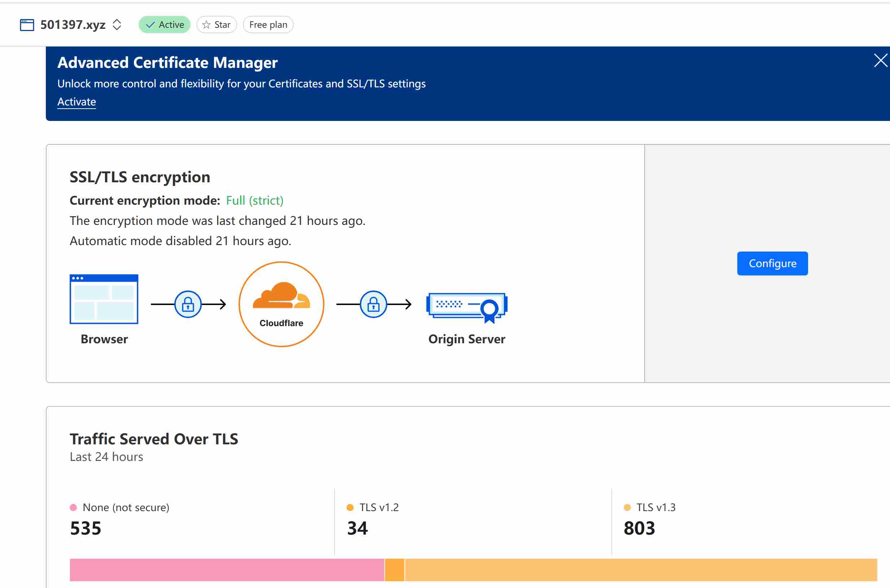Click the Activate link in banner
Screen dimensions: 890x588
coord(77,102)
